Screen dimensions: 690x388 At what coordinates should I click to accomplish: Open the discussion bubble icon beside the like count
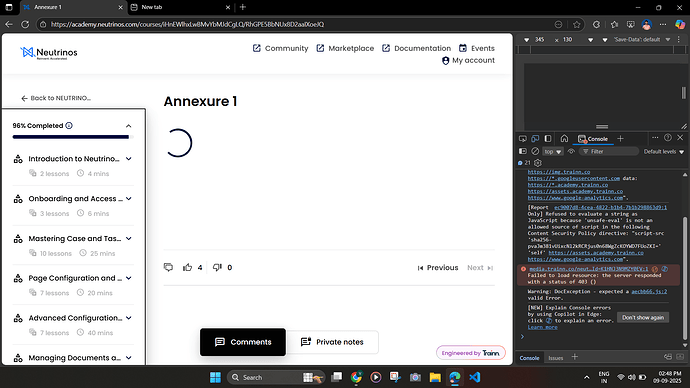168,267
